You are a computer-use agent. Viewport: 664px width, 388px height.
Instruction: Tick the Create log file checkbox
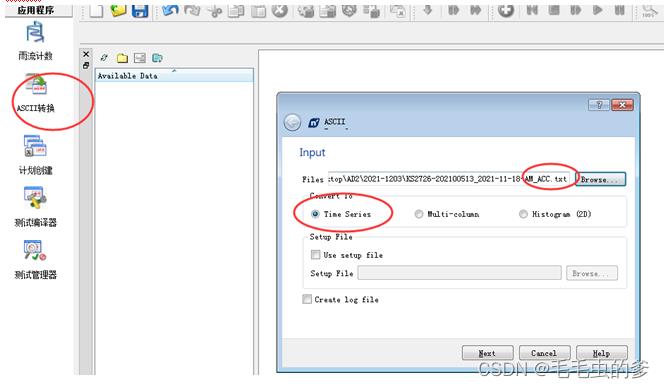coord(307,299)
